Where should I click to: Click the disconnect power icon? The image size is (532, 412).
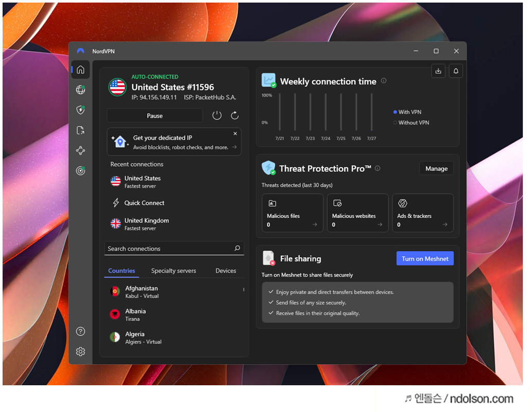point(217,116)
